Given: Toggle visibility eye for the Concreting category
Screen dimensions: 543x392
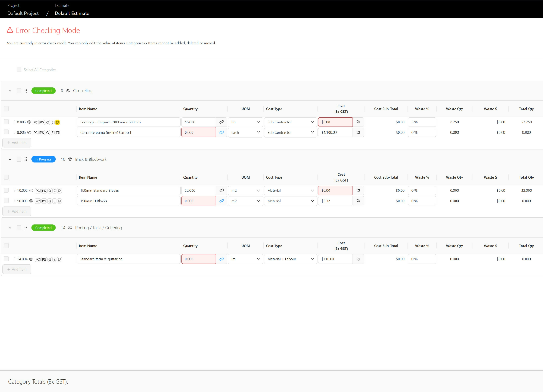Looking at the screenshot, I should [x=68, y=90].
